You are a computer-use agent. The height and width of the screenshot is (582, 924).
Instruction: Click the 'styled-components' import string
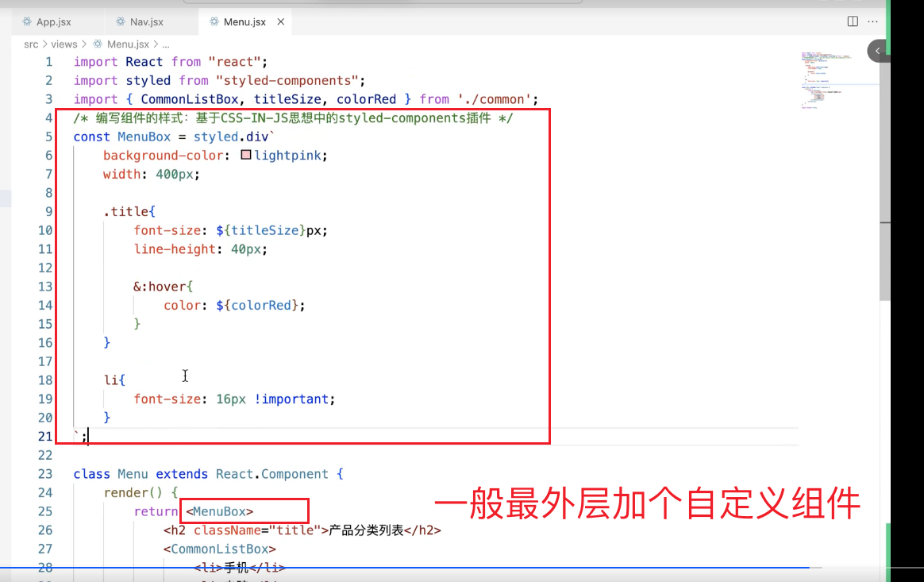click(287, 81)
